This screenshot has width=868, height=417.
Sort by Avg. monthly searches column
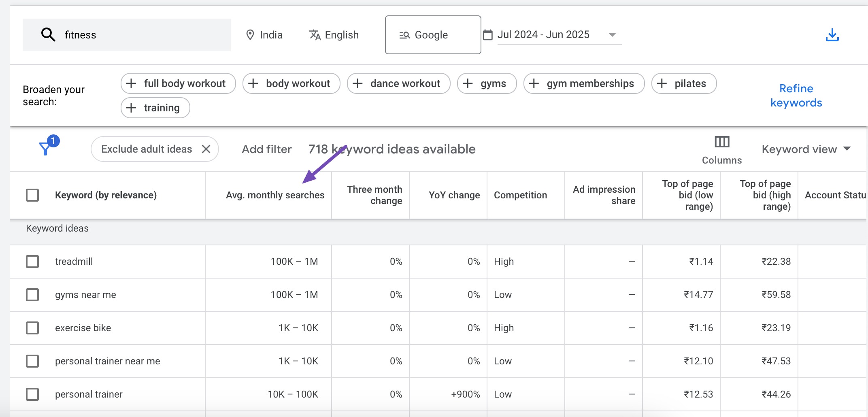[x=275, y=195]
